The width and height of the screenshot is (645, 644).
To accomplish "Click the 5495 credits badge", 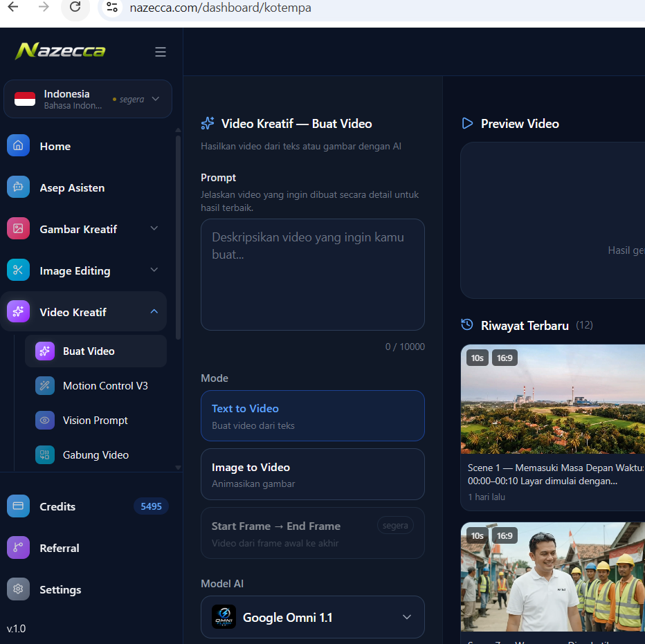I will [x=151, y=506].
